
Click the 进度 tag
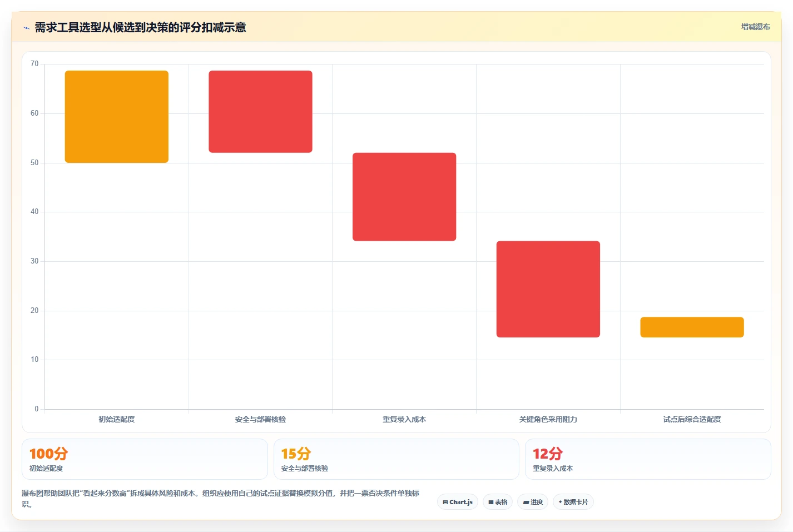click(x=533, y=502)
